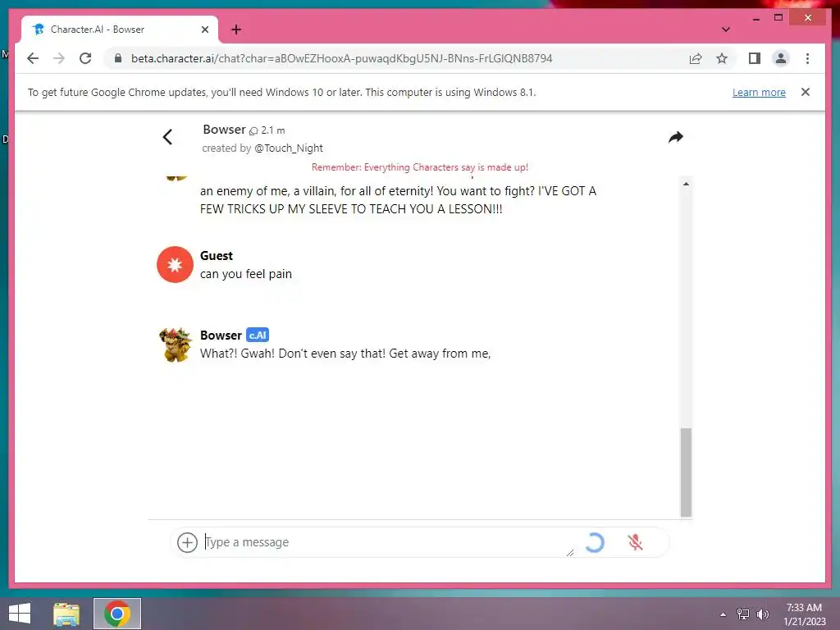840x630 pixels.
Task: Click the chat scrollbar thumb
Action: point(686,472)
